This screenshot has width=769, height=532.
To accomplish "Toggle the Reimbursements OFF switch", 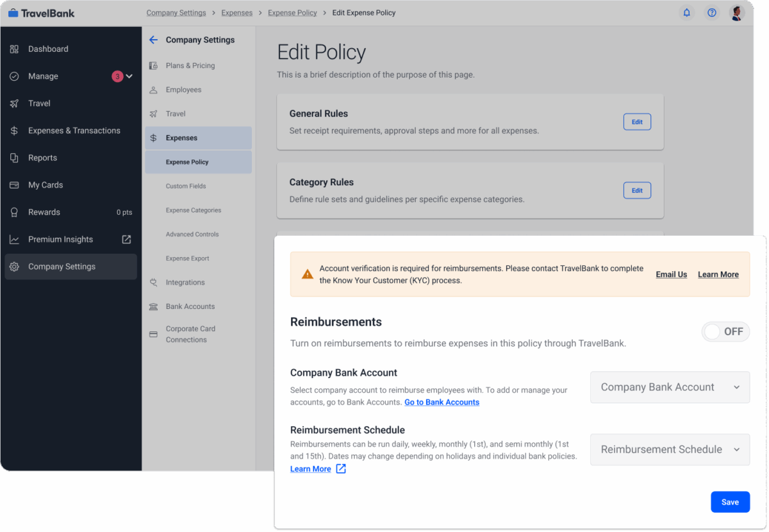I will [x=725, y=331].
